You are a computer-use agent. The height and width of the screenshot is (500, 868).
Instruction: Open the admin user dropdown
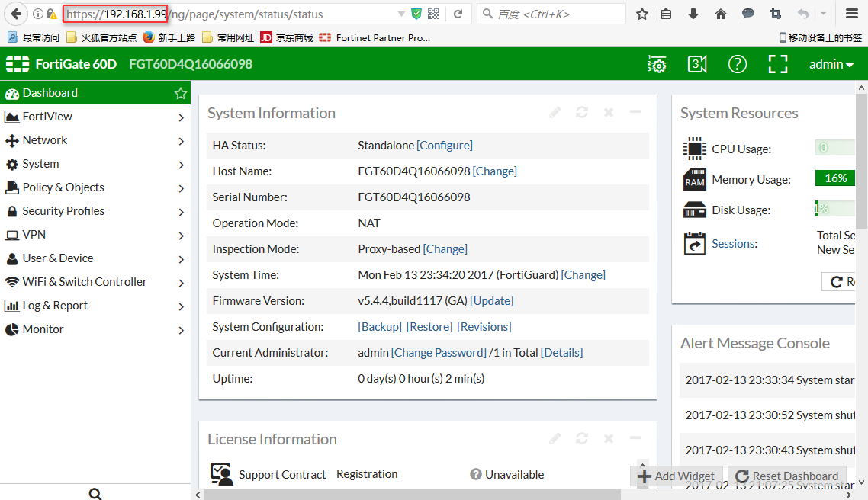pyautogui.click(x=831, y=64)
